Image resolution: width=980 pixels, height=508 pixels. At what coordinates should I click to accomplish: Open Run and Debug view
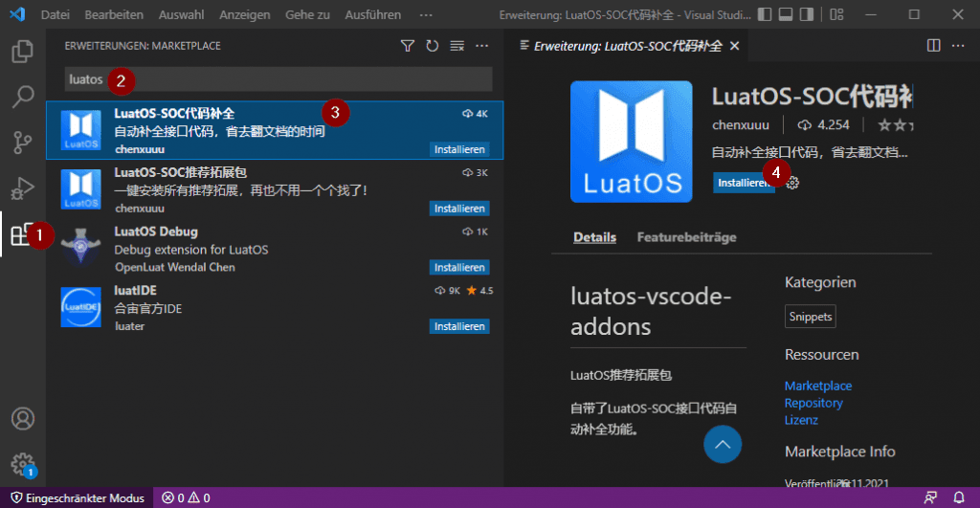pos(22,188)
